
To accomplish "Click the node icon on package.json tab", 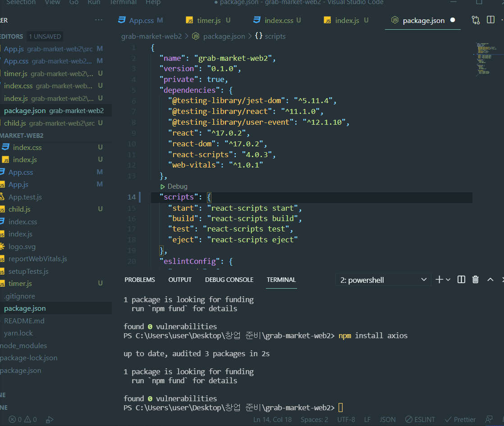I will click(395, 20).
